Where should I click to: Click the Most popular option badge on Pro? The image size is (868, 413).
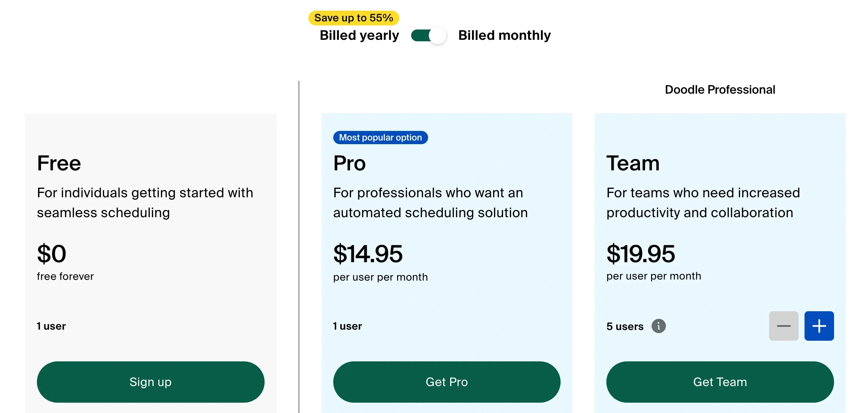(x=380, y=137)
